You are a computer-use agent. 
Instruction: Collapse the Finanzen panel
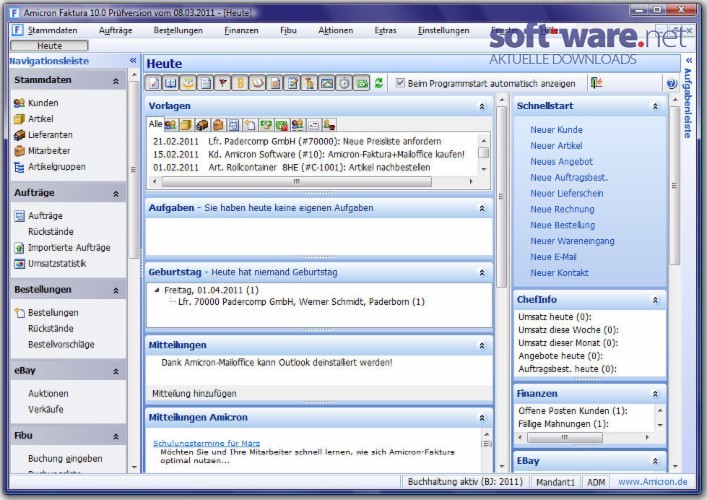(655, 394)
